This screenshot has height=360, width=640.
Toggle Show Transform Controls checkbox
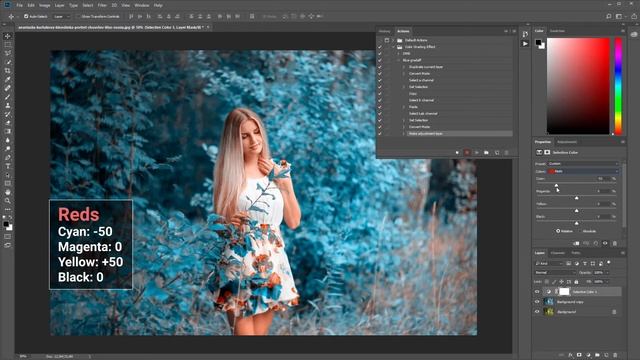[x=79, y=16]
